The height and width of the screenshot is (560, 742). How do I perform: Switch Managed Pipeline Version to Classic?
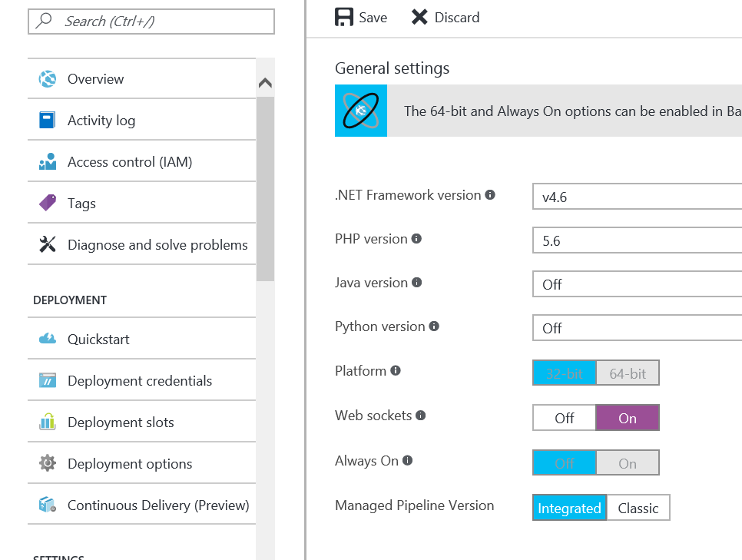point(638,507)
